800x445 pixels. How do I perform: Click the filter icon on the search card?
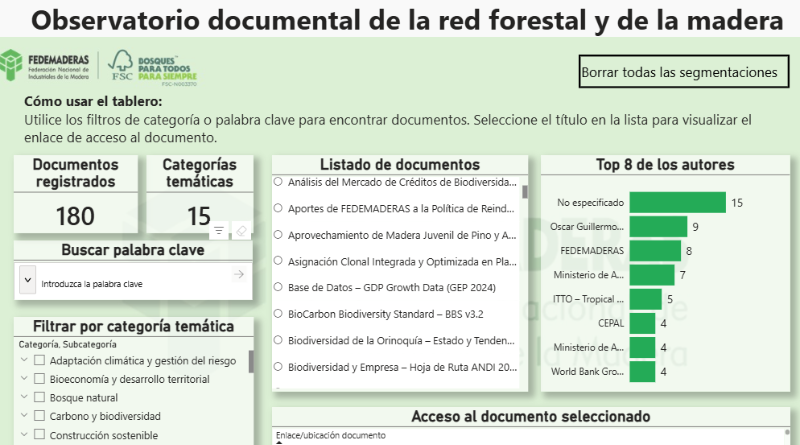219,230
